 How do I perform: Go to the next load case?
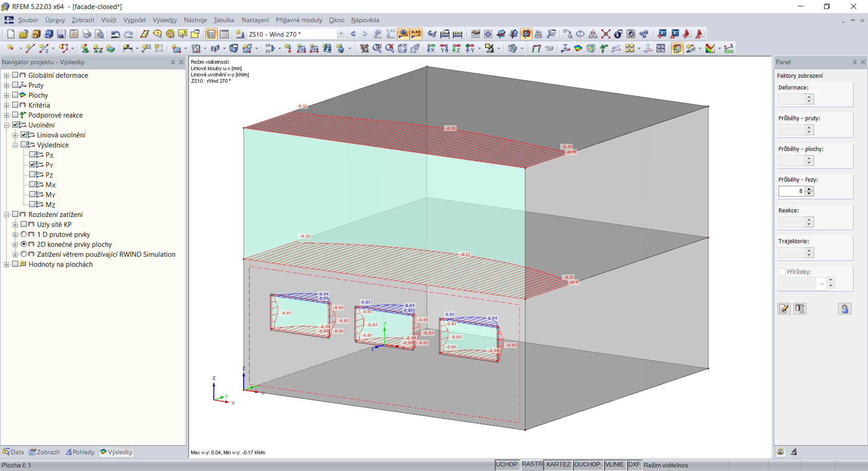tap(365, 34)
